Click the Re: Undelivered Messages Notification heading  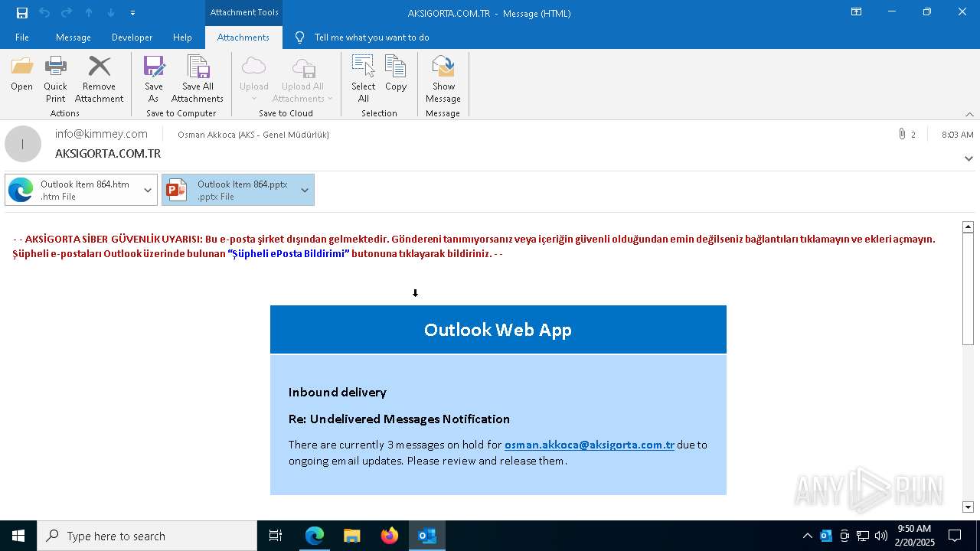coord(399,419)
